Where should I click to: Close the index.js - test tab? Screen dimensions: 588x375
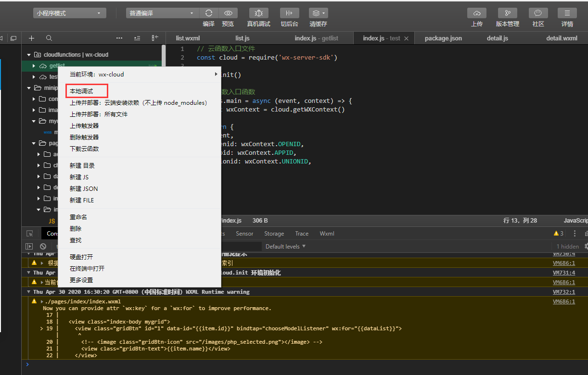click(406, 38)
